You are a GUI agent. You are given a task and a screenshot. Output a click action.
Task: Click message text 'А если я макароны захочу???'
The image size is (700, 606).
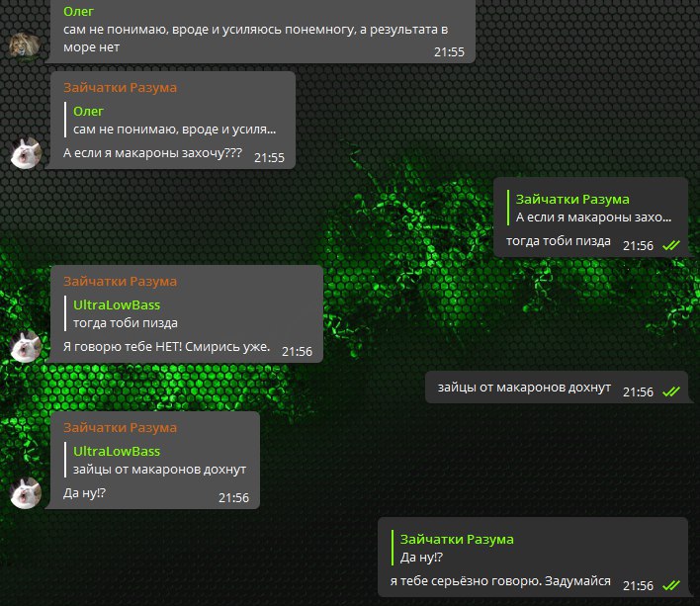point(152,153)
